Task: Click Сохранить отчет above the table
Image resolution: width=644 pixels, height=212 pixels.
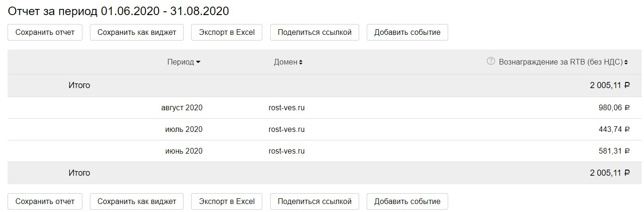Action: tap(45, 33)
